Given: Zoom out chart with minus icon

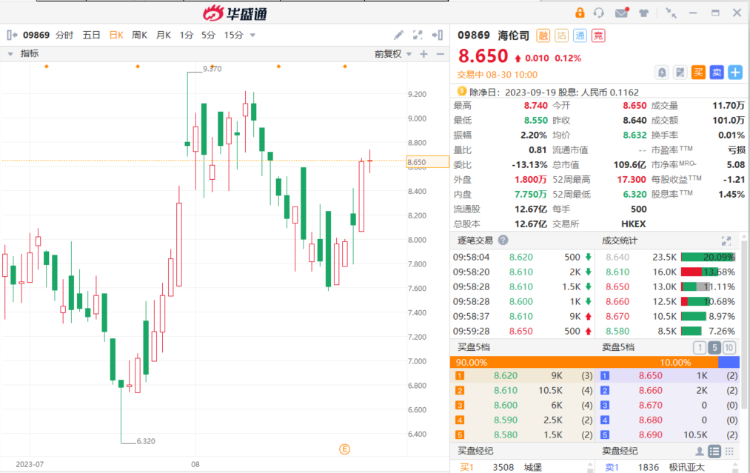Looking at the screenshot, I should coord(441,54).
